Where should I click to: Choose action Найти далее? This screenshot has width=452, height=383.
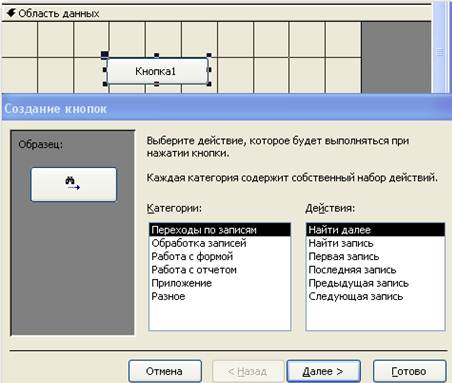coord(375,230)
